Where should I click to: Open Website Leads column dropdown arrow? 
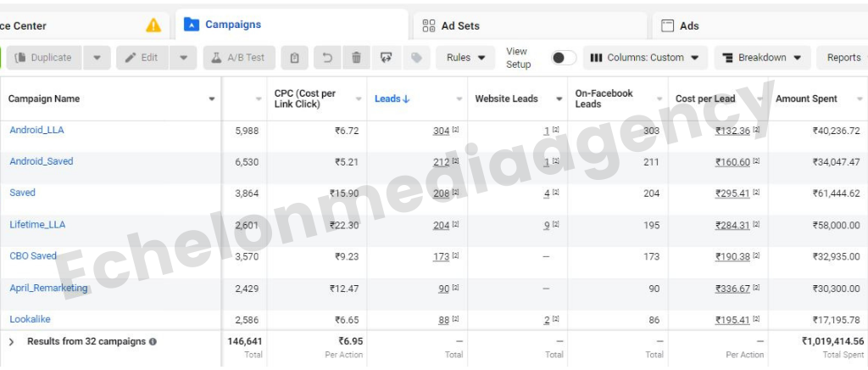559,99
